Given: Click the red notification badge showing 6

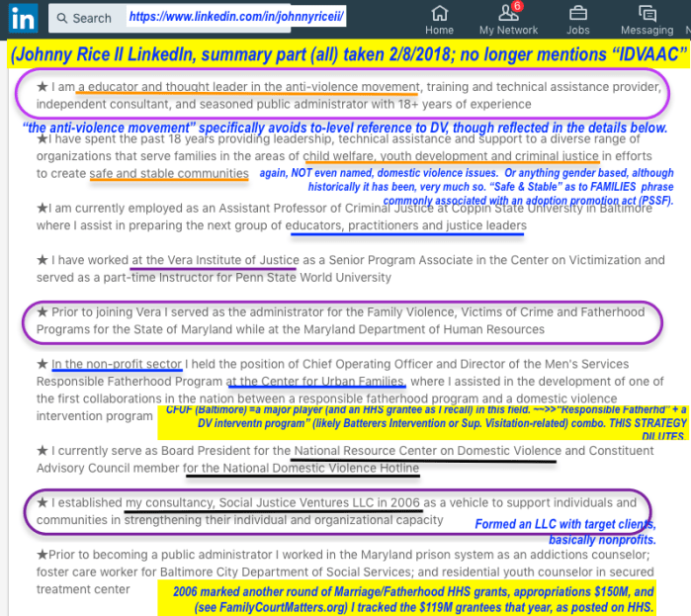Looking at the screenshot, I should point(515,6).
